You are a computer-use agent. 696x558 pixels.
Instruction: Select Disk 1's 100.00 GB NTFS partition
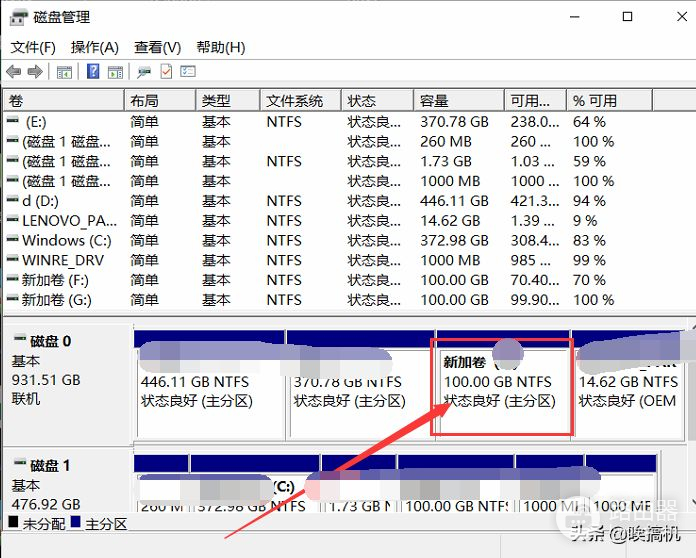click(456, 484)
